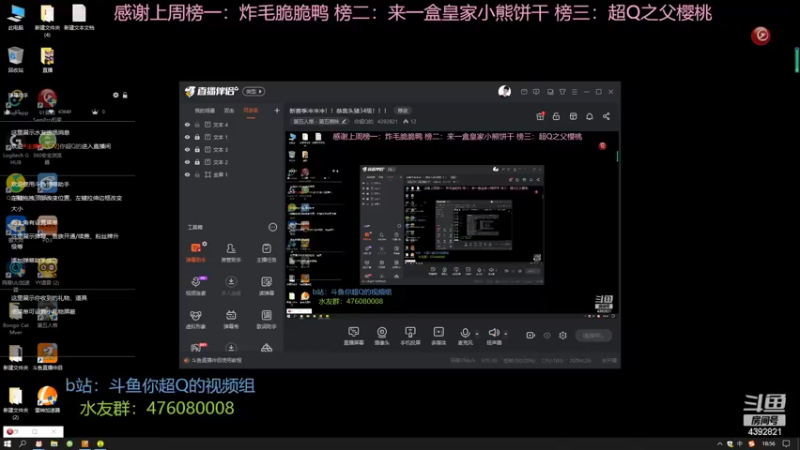Open the 房管助手 tool

pyautogui.click(x=231, y=253)
